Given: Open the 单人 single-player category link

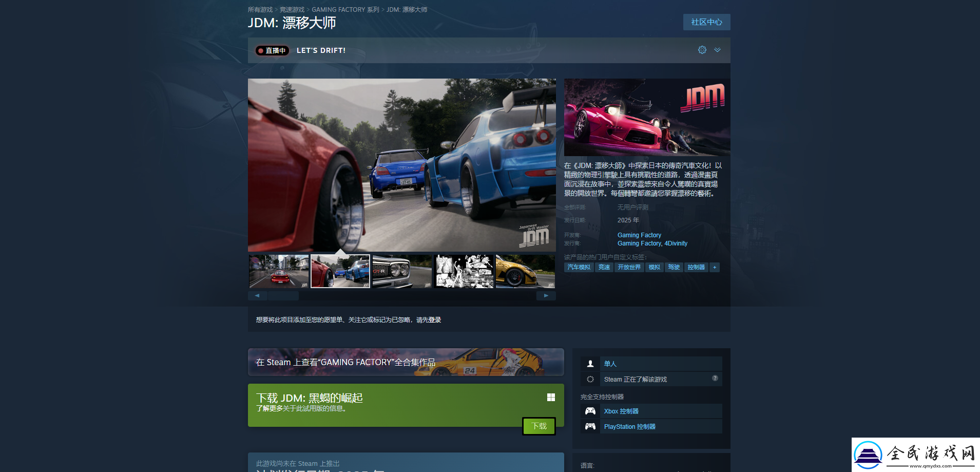Looking at the screenshot, I should (610, 364).
